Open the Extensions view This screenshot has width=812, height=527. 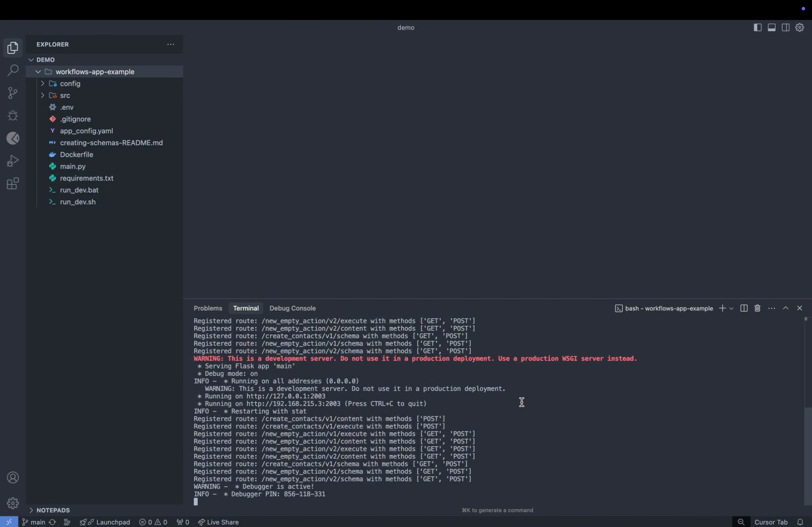click(x=13, y=184)
